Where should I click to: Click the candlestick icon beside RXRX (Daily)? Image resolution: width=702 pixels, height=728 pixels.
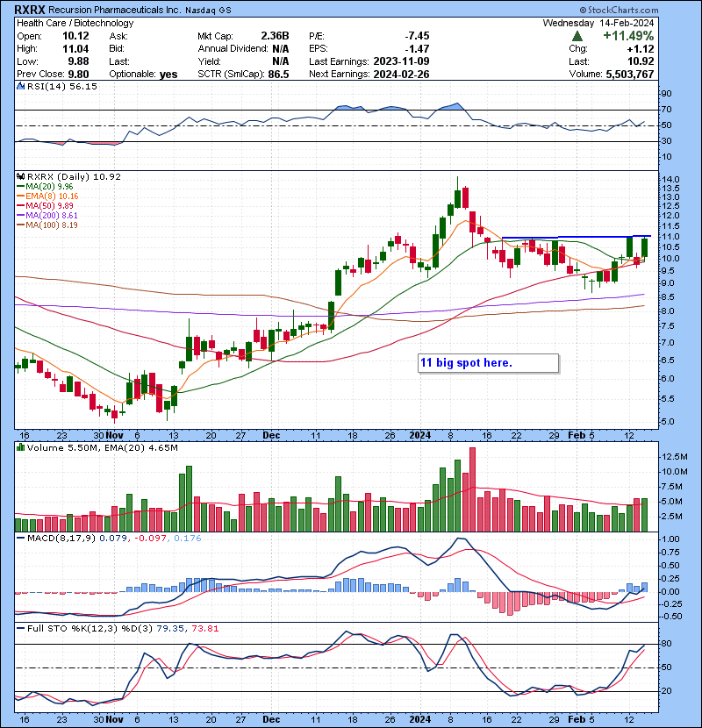coord(22,176)
